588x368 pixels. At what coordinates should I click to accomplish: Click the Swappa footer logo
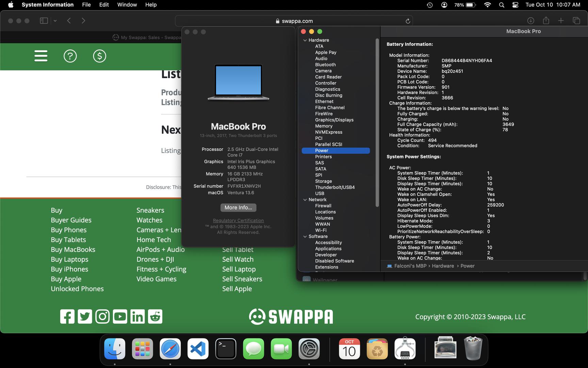[291, 317]
